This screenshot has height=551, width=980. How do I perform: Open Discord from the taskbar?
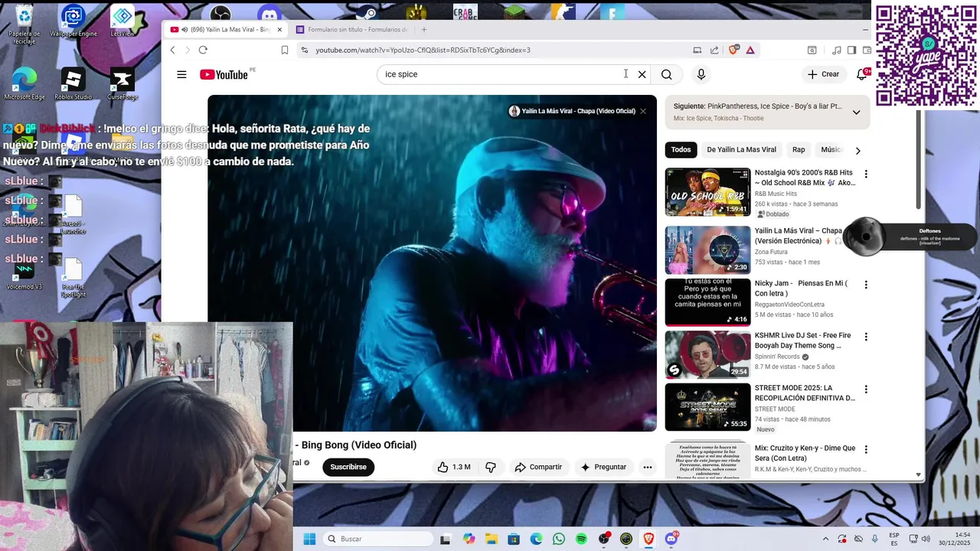[671, 539]
